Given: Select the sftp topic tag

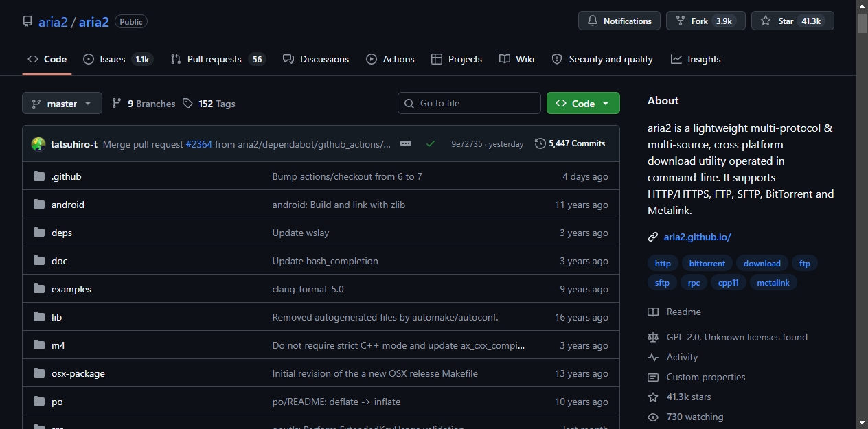Looking at the screenshot, I should point(662,283).
